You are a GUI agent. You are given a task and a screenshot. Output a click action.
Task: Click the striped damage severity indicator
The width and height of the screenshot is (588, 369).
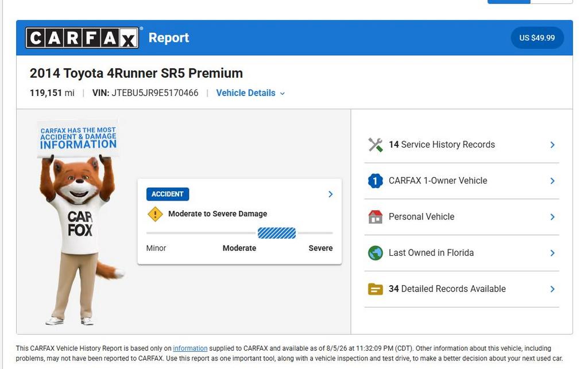277,233
